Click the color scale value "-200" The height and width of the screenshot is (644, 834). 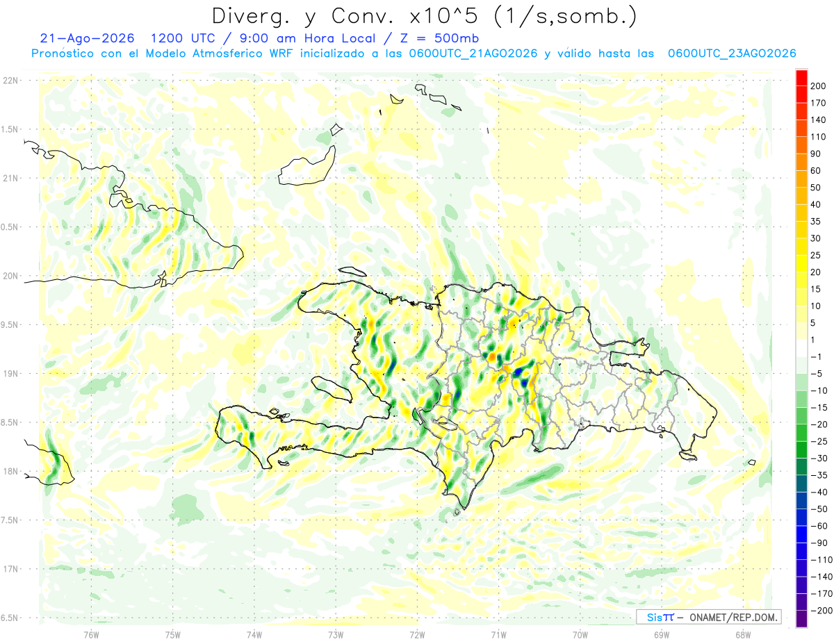click(821, 611)
